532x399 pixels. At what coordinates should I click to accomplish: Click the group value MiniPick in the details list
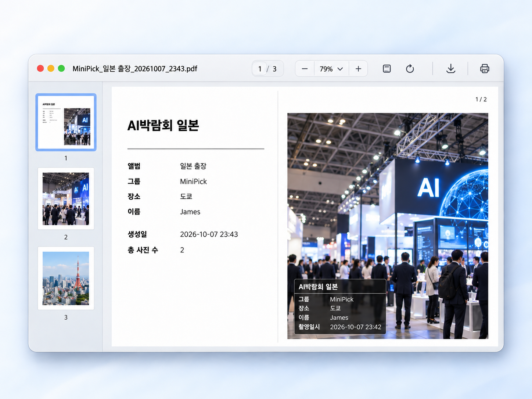(193, 181)
